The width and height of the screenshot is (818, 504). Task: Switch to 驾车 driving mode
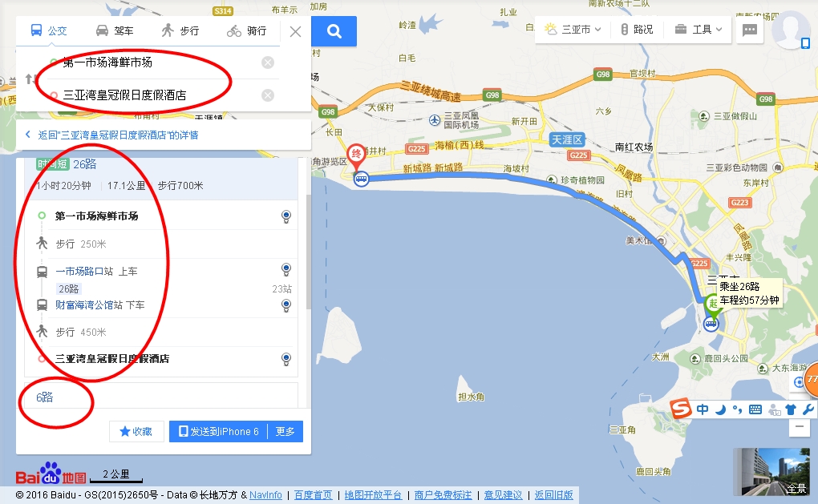click(x=115, y=30)
